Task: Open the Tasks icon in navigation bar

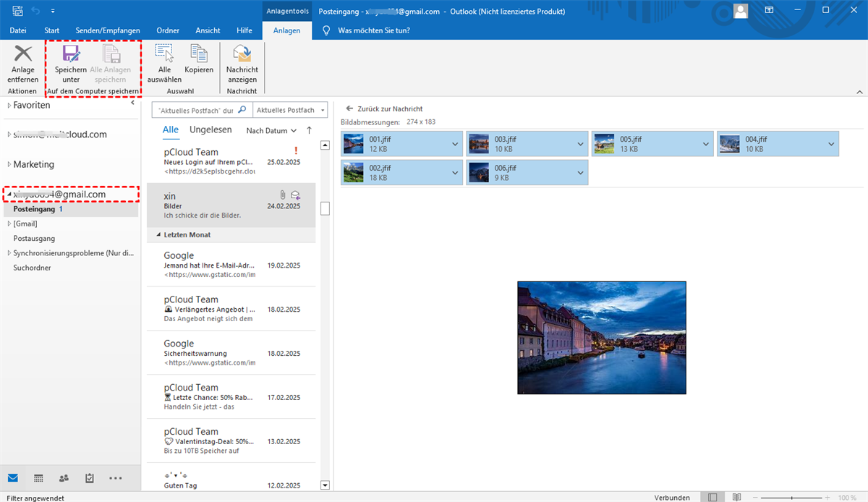Action: coord(90,478)
